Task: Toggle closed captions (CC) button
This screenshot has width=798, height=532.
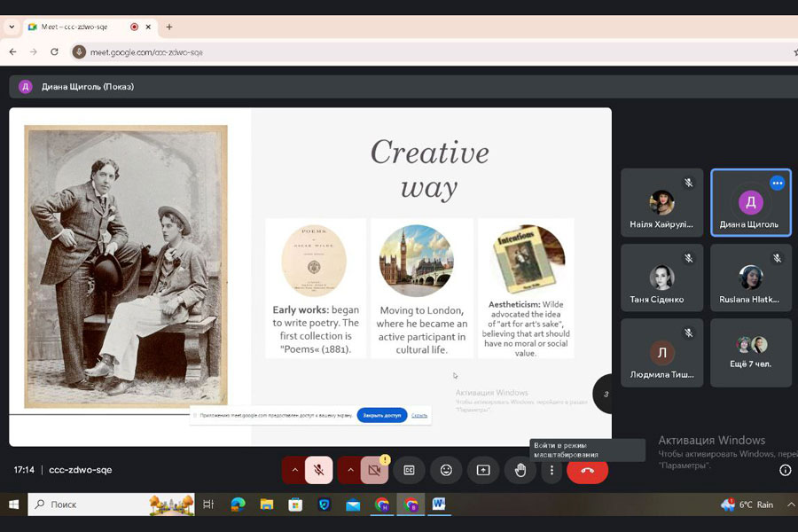Action: [x=410, y=470]
